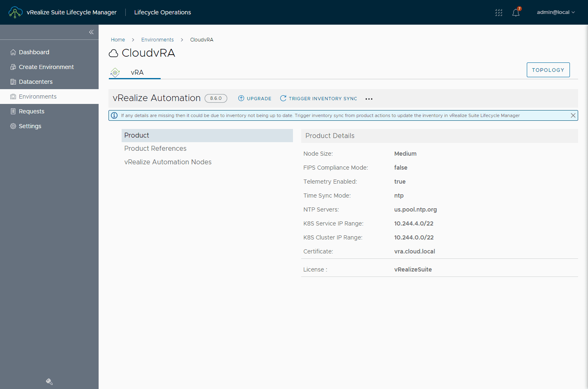Viewport: 588px width, 389px height.
Task: Open the admin@local account dropdown
Action: [556, 12]
